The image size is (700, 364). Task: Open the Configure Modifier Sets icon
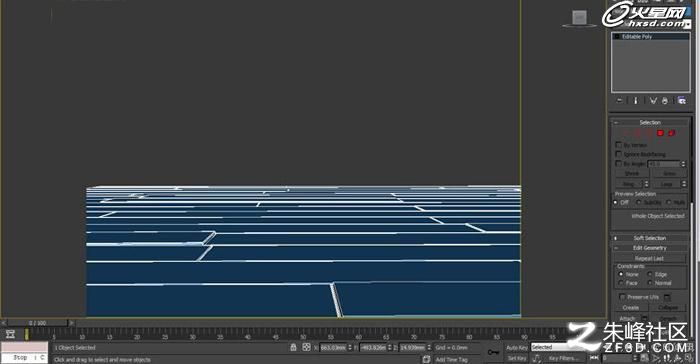point(682,101)
